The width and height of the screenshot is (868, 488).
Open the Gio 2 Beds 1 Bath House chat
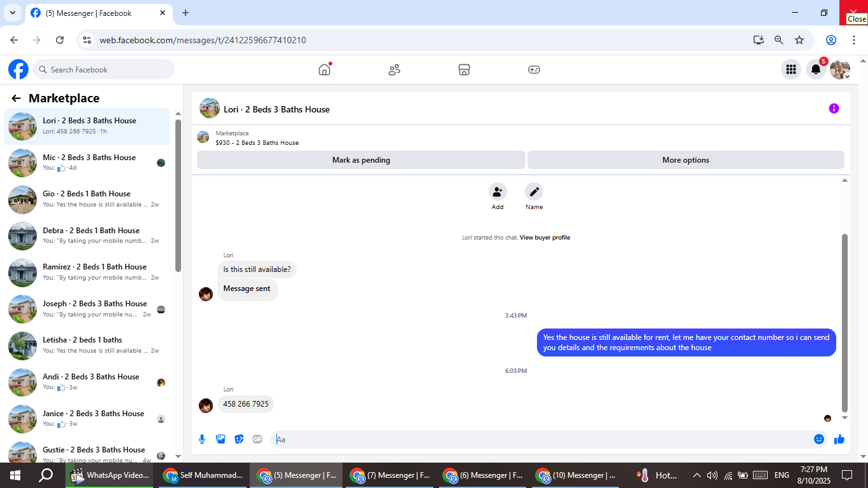pos(87,200)
